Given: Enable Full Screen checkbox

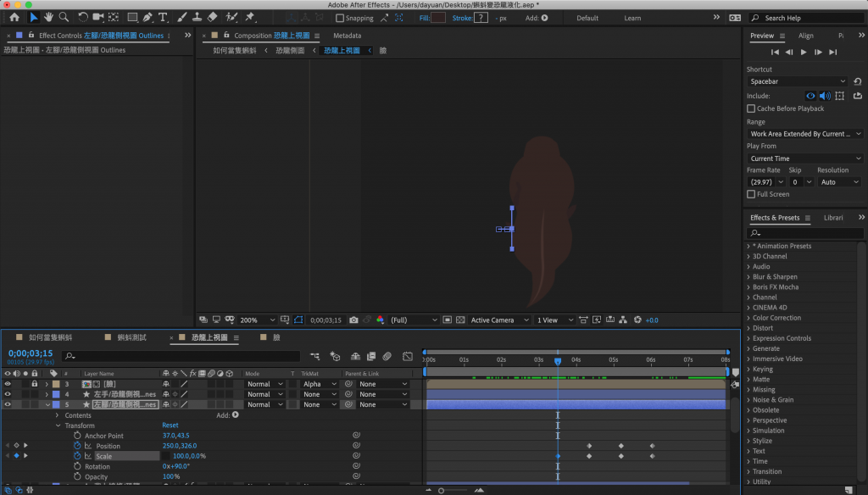Looking at the screenshot, I should click(751, 194).
